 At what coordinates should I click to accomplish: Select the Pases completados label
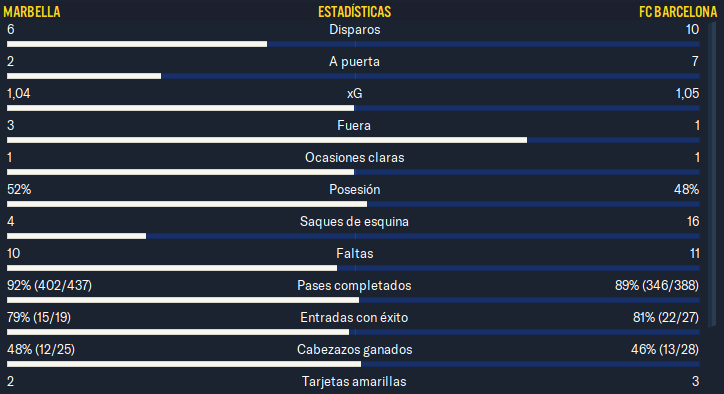[x=354, y=285]
